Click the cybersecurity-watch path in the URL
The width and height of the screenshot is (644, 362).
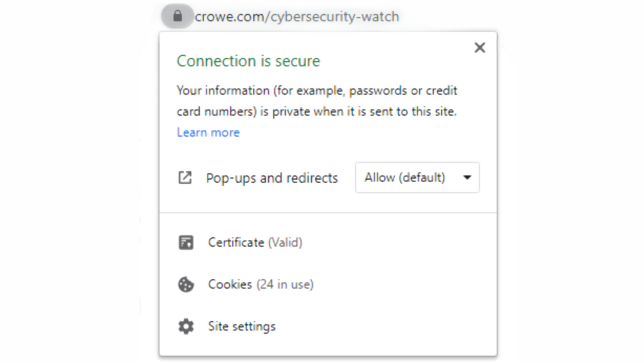point(335,17)
